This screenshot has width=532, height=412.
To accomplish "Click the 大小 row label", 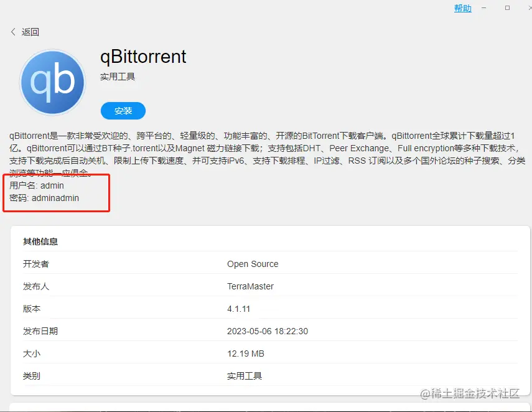I will tap(32, 353).
